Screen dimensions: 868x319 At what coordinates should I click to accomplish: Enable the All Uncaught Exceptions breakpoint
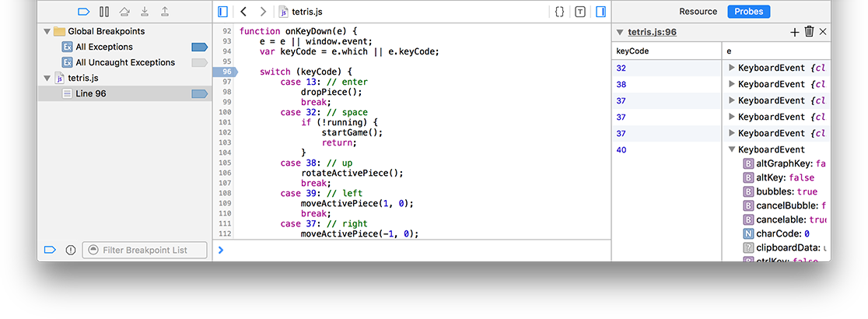(199, 62)
